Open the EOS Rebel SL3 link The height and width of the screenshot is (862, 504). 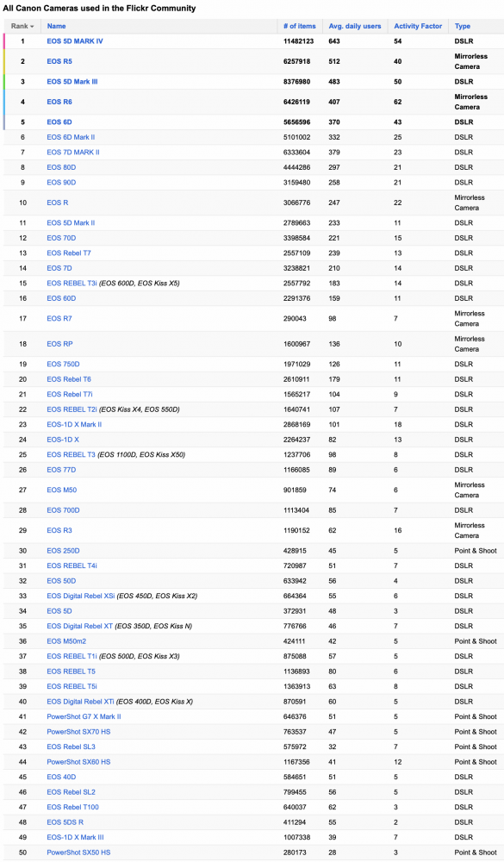71,747
